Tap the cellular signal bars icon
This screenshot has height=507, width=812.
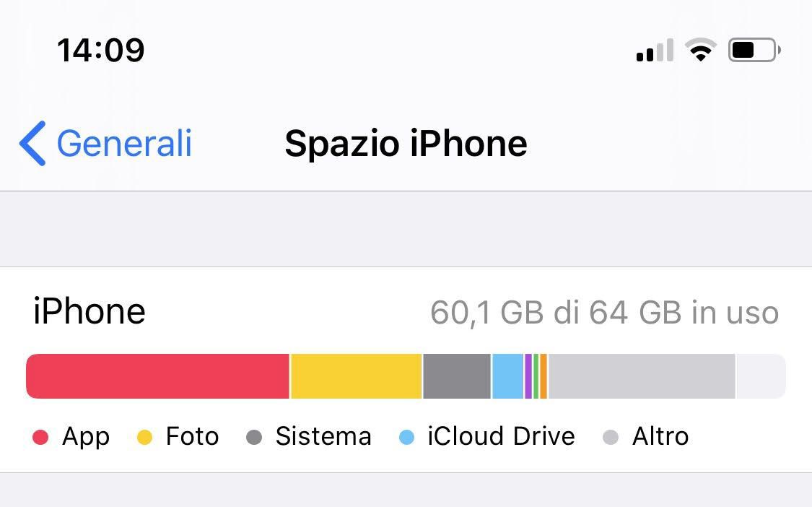[655, 51]
